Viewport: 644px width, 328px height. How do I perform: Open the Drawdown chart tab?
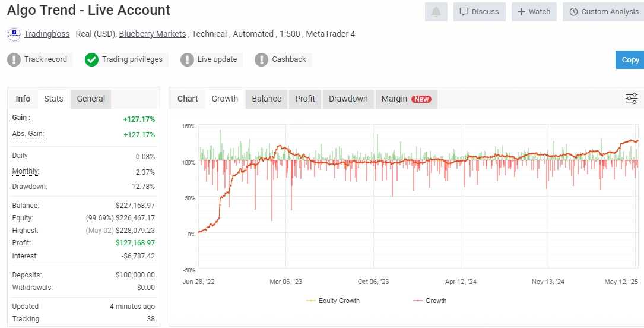pyautogui.click(x=348, y=99)
